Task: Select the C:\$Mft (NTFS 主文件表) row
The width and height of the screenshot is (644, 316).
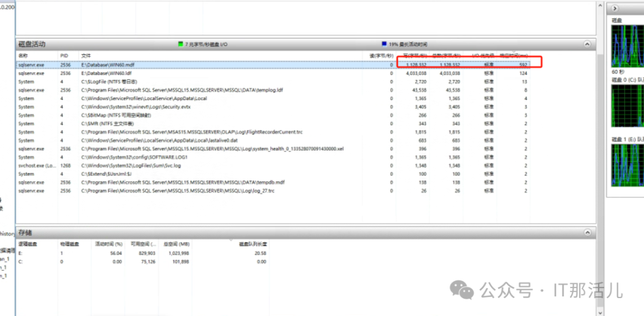Action: (x=274, y=123)
